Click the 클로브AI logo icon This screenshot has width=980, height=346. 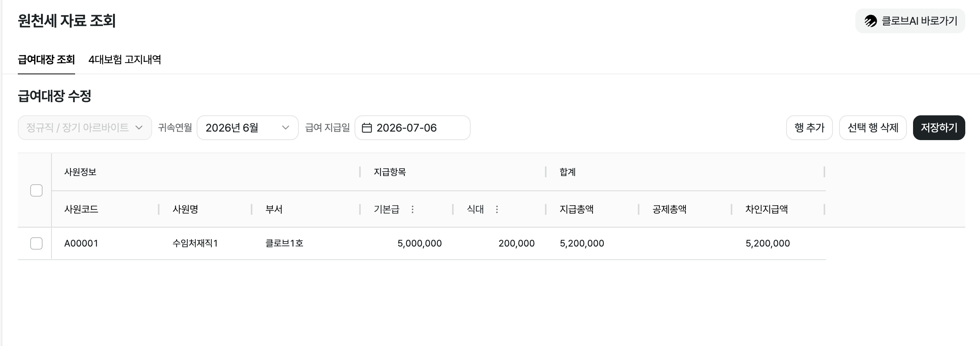pyautogui.click(x=871, y=21)
